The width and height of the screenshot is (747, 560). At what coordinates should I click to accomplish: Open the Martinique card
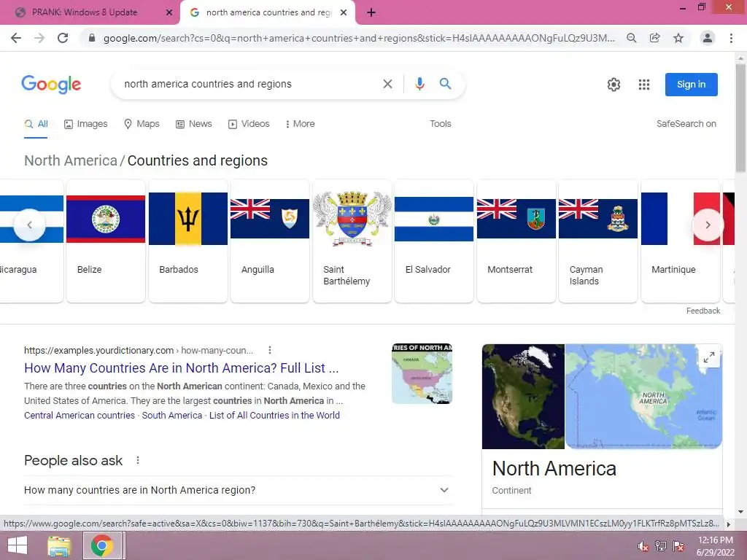[681, 241]
